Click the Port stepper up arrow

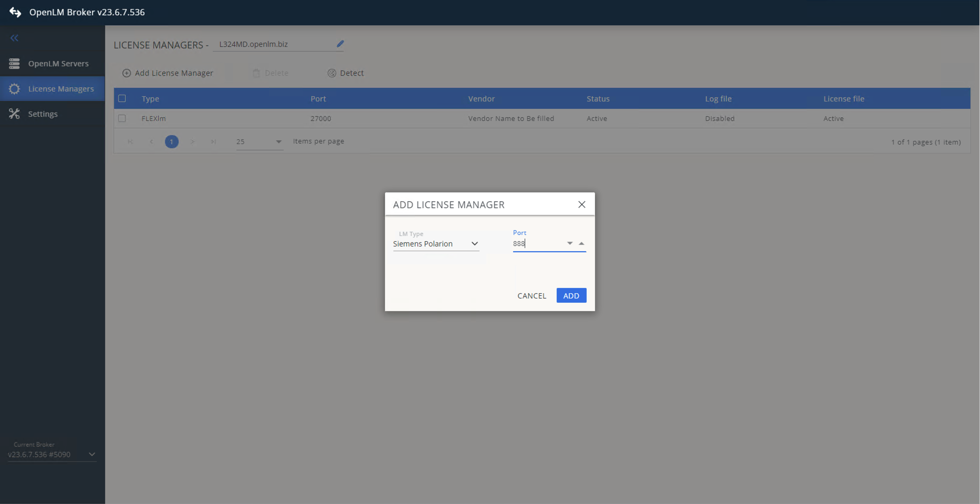pyautogui.click(x=582, y=243)
